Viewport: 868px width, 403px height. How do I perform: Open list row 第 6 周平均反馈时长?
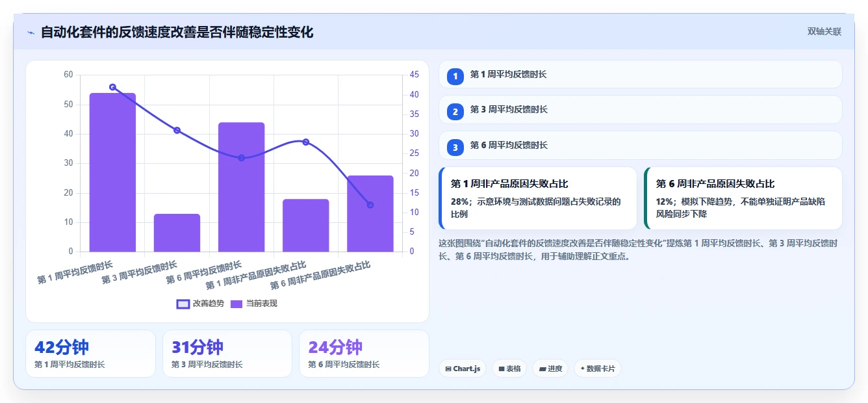tap(641, 146)
